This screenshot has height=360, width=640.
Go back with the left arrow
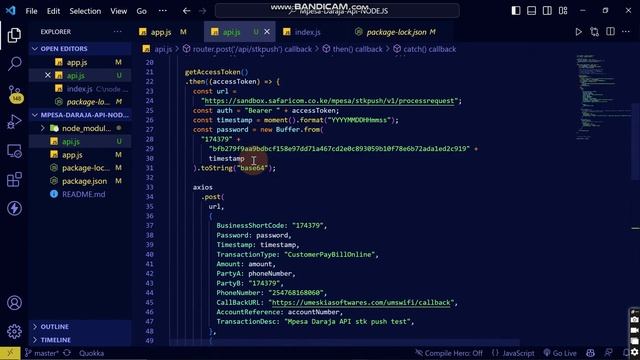187,11
